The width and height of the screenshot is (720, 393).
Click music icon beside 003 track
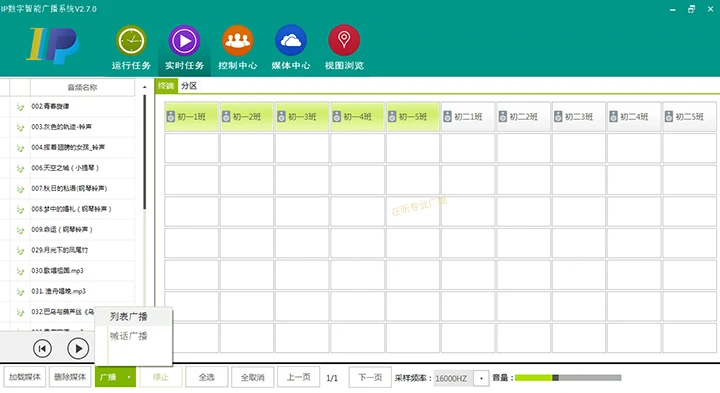coord(20,127)
